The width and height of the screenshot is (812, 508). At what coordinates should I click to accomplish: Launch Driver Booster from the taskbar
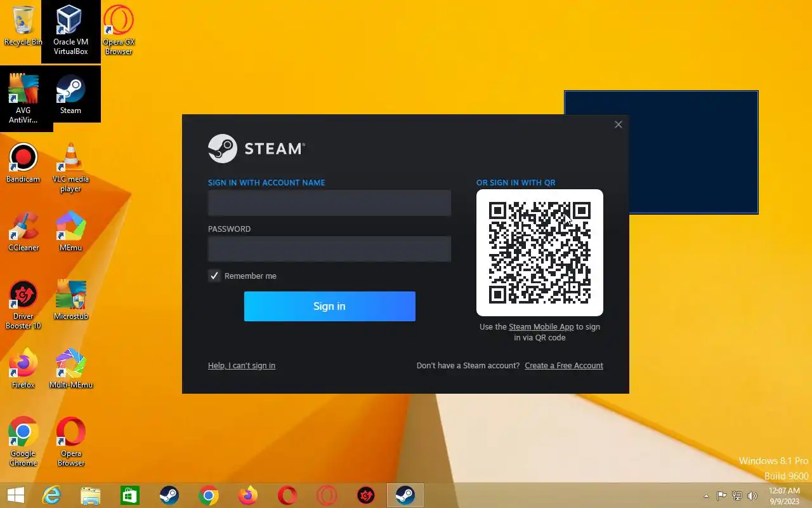click(366, 495)
